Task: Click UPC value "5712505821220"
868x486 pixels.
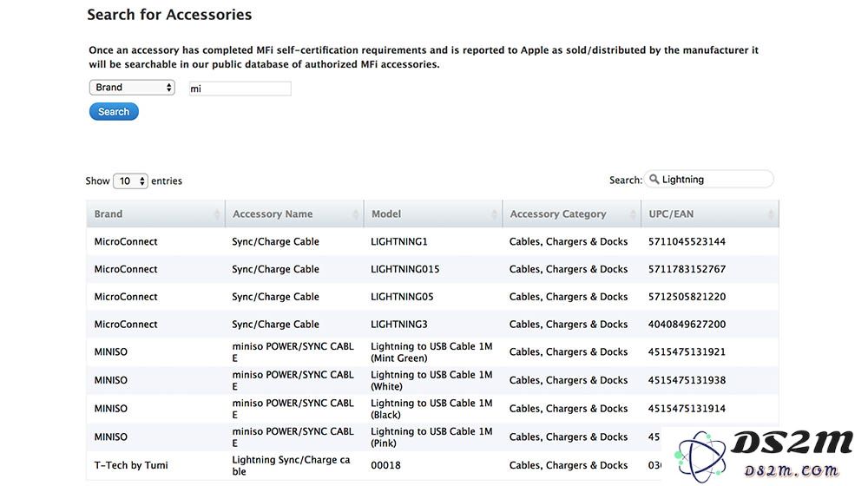Action: pyautogui.click(x=687, y=297)
